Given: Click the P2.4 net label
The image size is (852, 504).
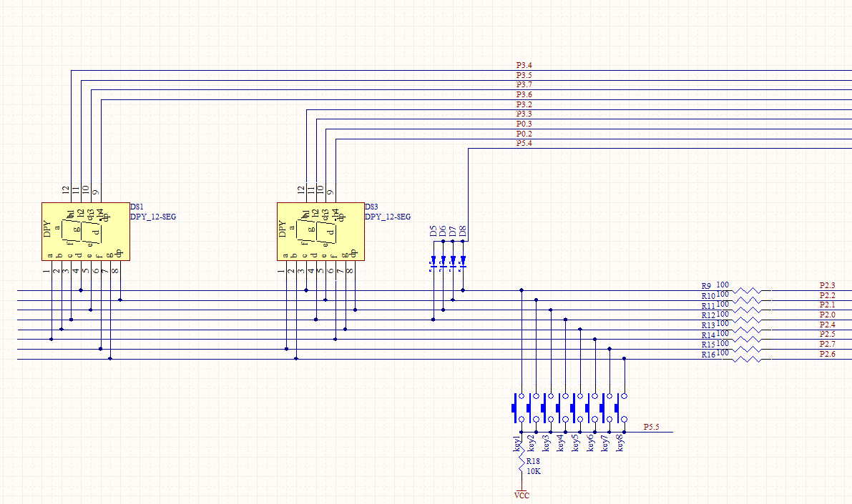Looking at the screenshot, I should (828, 325).
